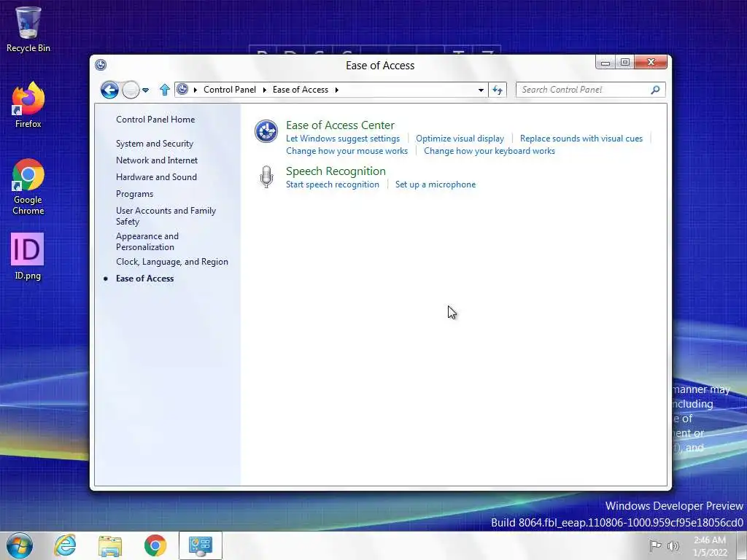
Task: Open Control Panel Home
Action: coord(155,120)
